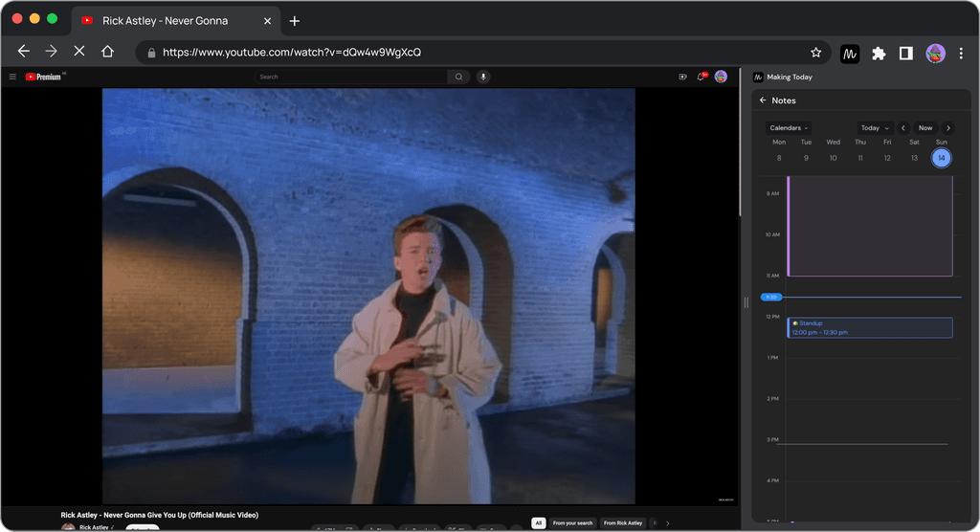Open YouTube account avatar menu
The height and width of the screenshot is (532, 980).
point(721,77)
